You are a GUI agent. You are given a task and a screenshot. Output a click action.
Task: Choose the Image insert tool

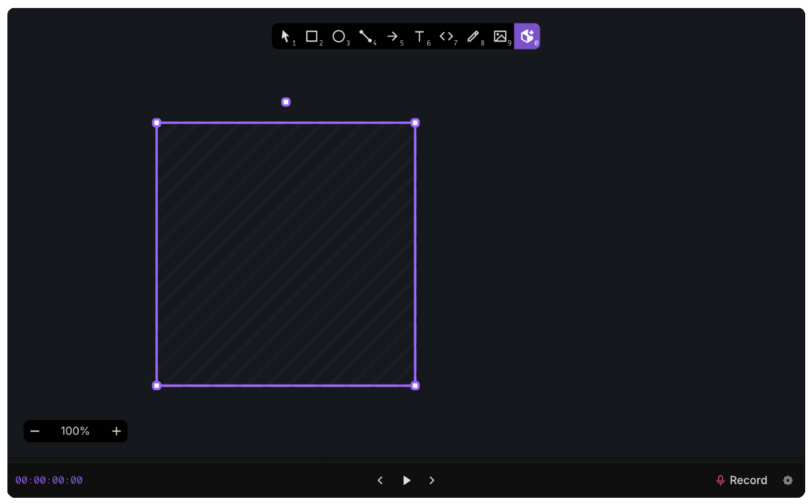coord(500,36)
